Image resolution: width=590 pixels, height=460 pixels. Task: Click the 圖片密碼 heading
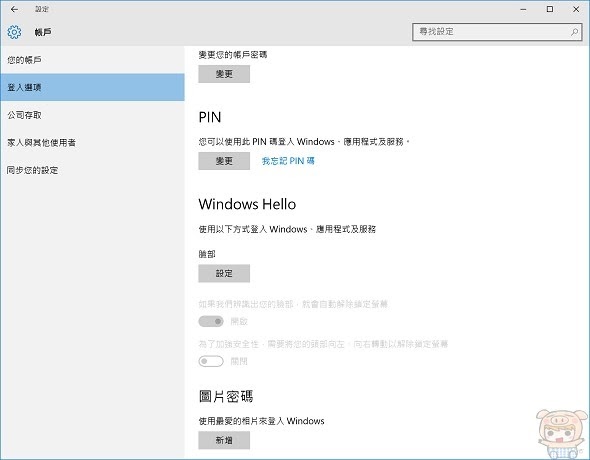click(226, 396)
